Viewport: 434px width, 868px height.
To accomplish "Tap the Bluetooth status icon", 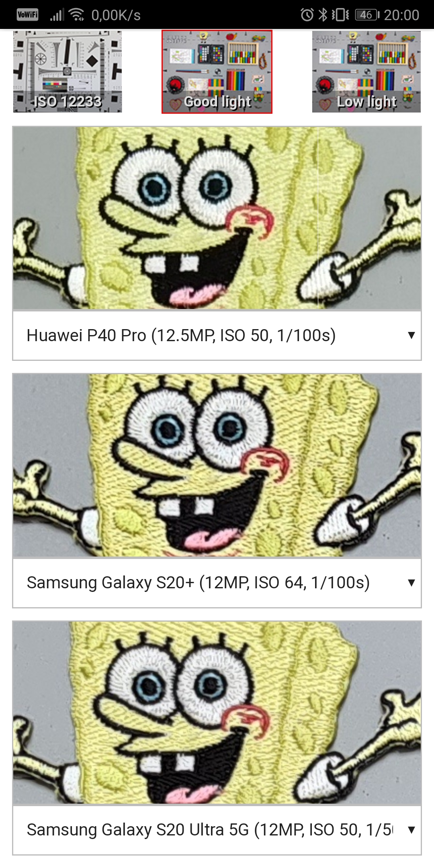I will point(323,15).
